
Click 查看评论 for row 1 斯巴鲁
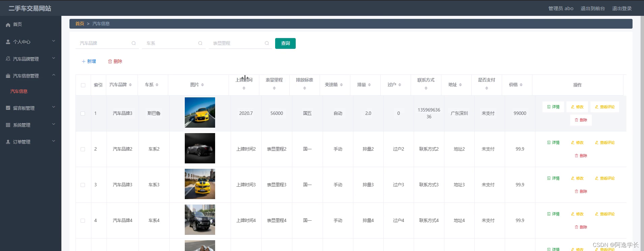tap(605, 107)
